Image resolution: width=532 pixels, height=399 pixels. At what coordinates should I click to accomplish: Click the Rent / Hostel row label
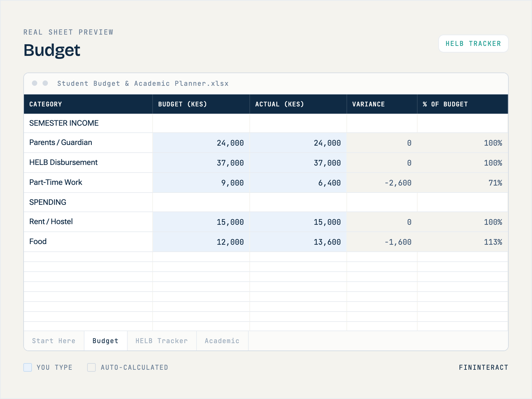51,221
